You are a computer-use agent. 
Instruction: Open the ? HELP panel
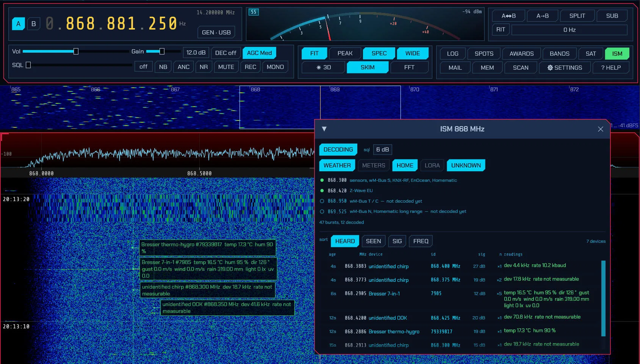click(611, 68)
